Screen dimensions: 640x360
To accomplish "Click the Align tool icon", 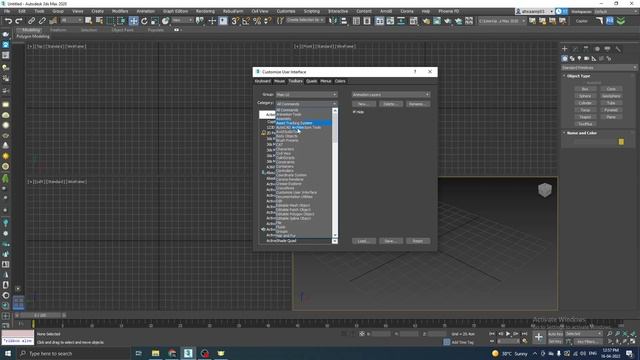I will tap(344, 21).
